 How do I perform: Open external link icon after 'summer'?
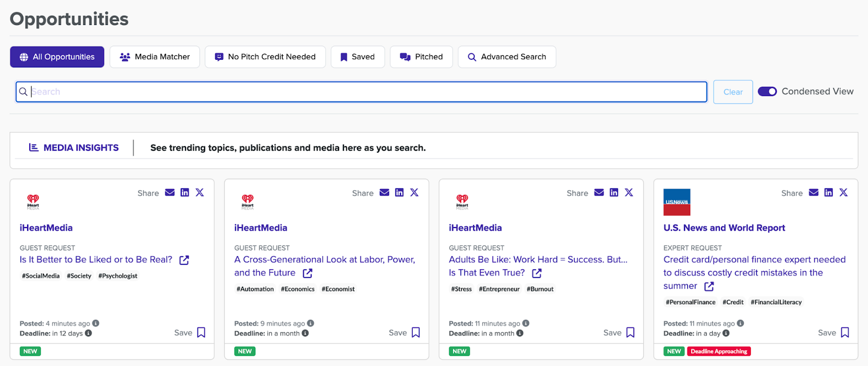[709, 286]
